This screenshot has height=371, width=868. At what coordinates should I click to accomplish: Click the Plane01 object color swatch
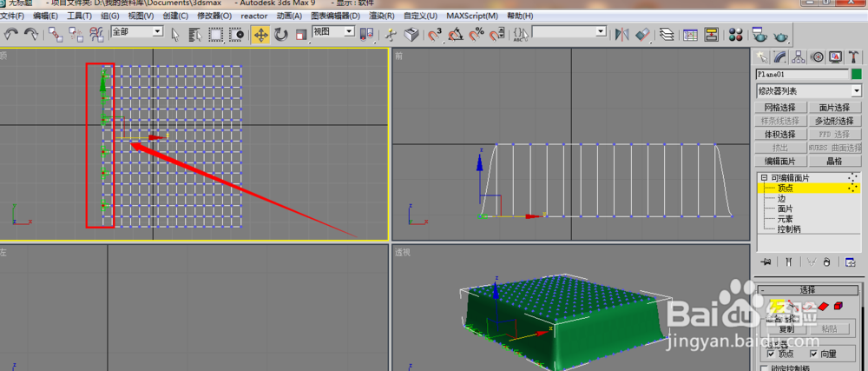coord(857,74)
